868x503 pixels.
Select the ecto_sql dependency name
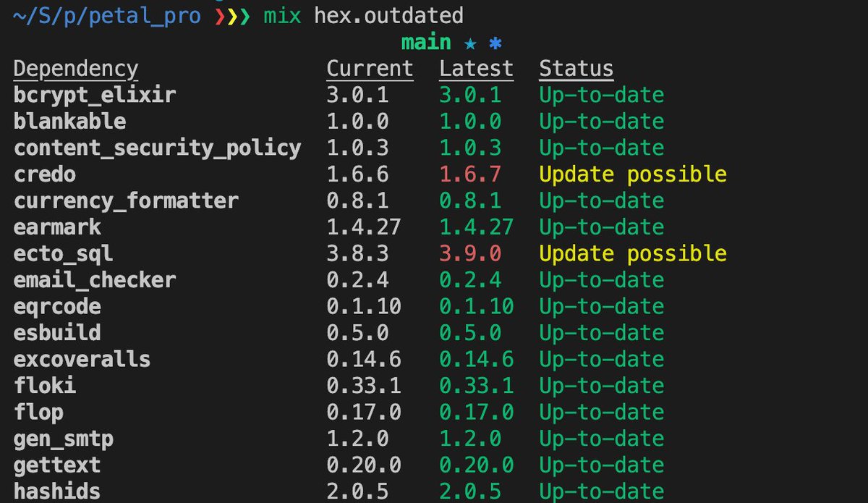(x=64, y=254)
